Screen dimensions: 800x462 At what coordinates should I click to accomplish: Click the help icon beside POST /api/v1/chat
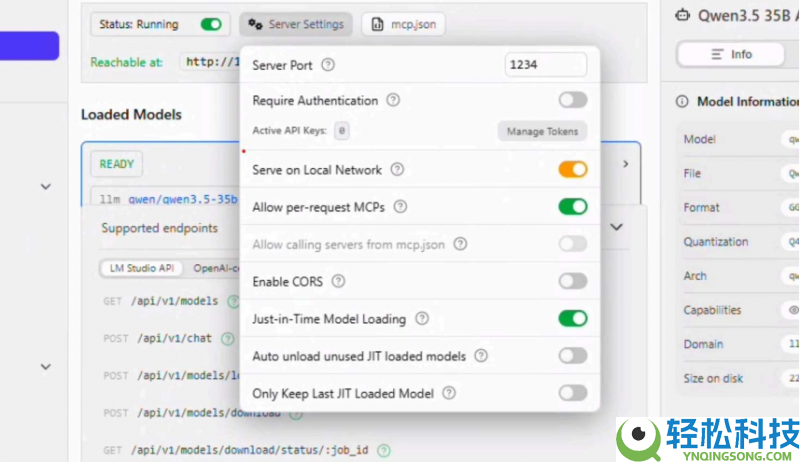228,339
